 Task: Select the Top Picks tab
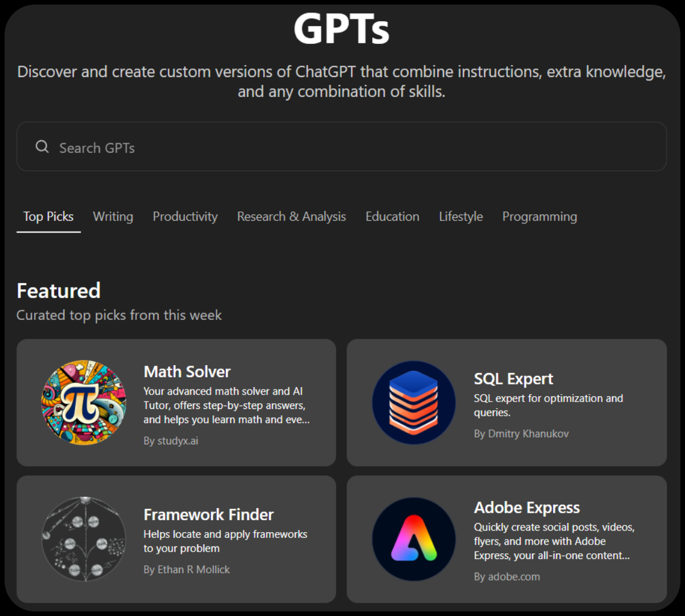(x=49, y=217)
